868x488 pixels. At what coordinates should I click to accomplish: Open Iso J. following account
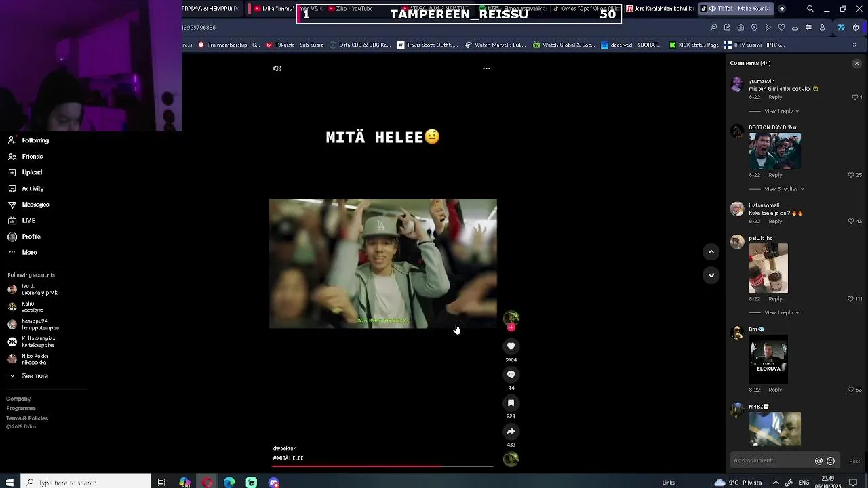33,289
